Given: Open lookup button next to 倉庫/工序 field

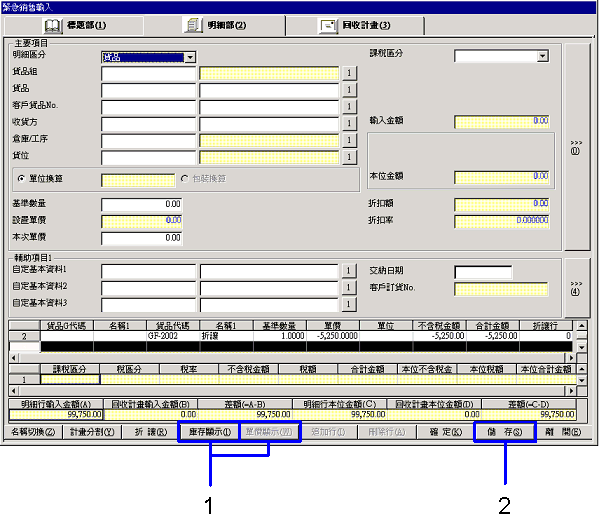Looking at the screenshot, I should click(349, 140).
